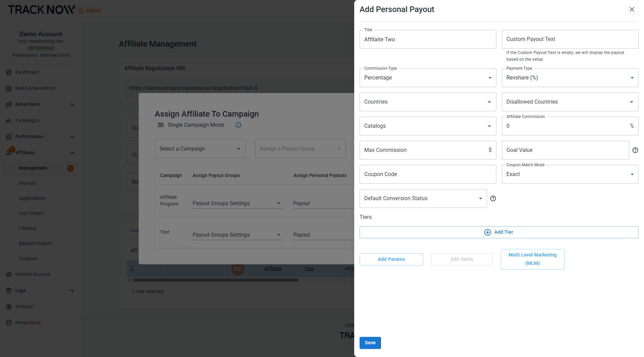The width and height of the screenshot is (644, 357).
Task: Expand the Coupon Match Mode dropdown
Action: 570,174
